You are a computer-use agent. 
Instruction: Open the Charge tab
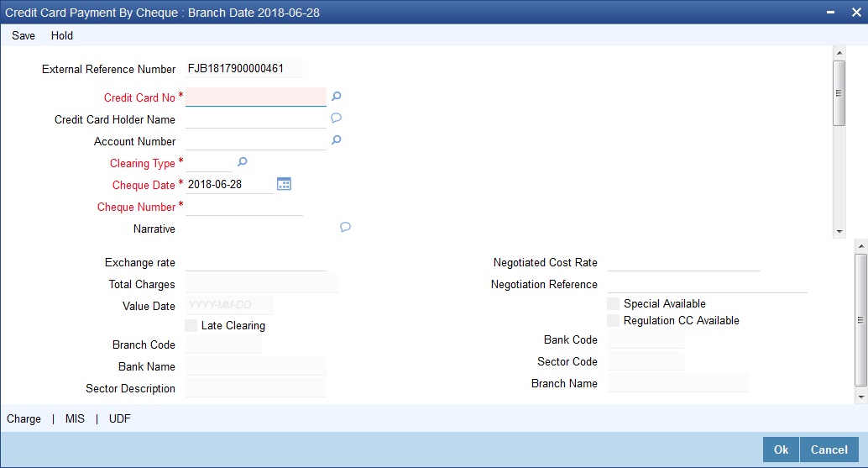pyautogui.click(x=24, y=418)
